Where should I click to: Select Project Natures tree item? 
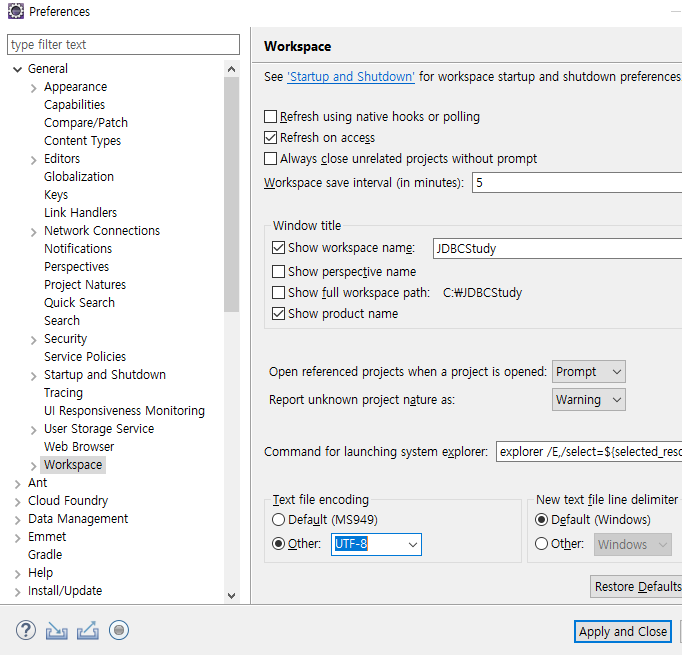85,284
